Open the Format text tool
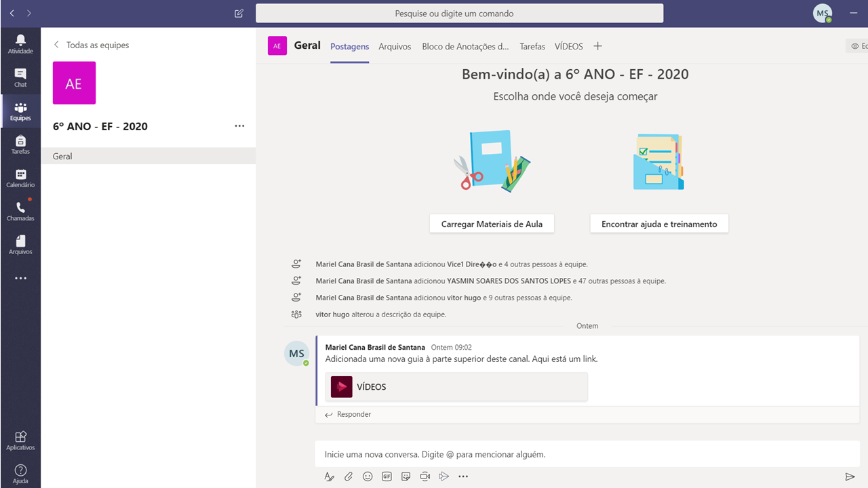868x488 pixels. pos(329,476)
